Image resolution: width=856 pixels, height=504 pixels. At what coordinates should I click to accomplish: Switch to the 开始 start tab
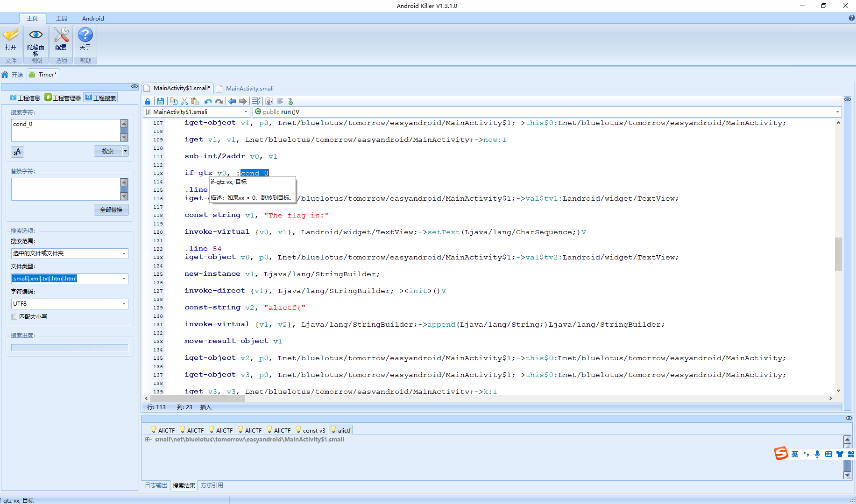(13, 75)
